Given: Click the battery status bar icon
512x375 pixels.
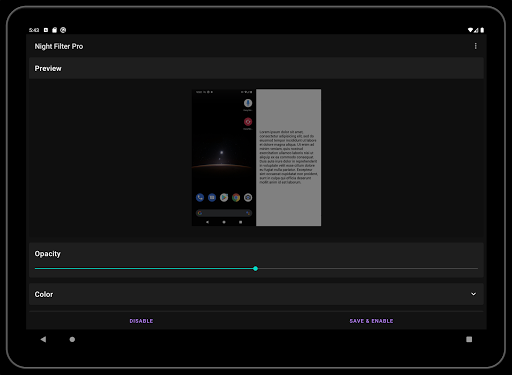Looking at the screenshot, I should 482,30.
